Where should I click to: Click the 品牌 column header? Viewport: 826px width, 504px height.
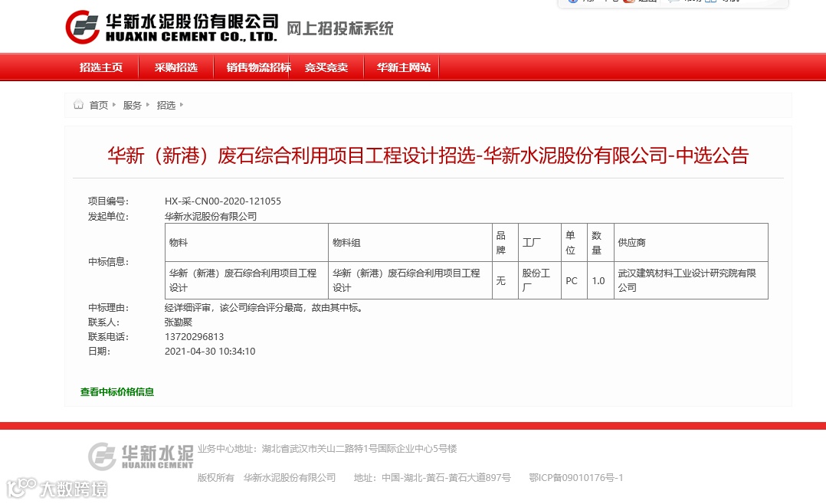[505, 243]
